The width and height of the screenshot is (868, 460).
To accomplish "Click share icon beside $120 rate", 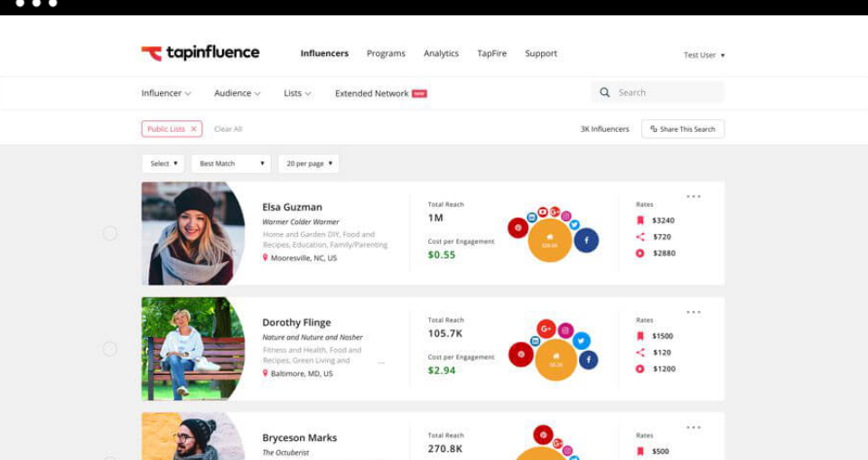I will click(x=639, y=352).
